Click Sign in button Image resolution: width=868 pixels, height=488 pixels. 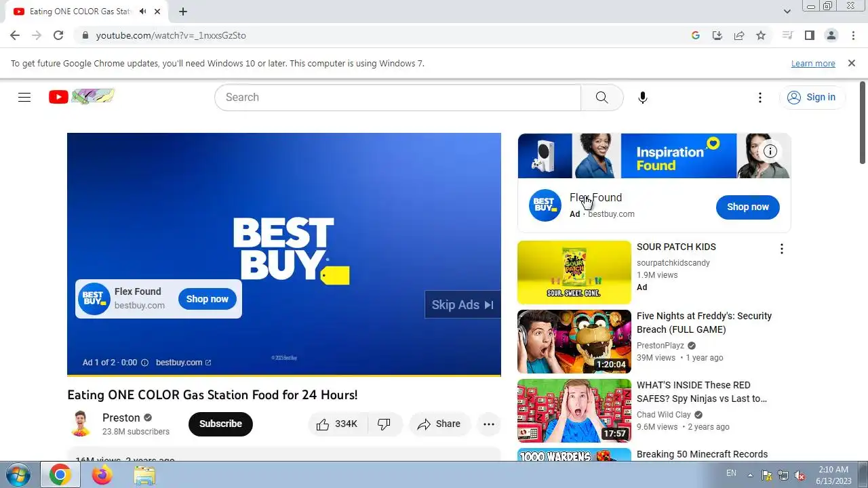(x=812, y=97)
